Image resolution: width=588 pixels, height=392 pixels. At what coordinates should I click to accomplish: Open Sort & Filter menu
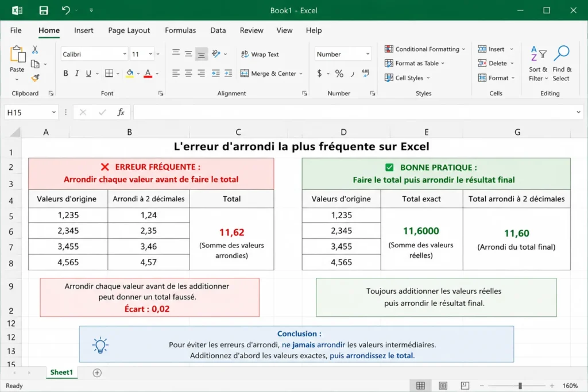click(538, 63)
